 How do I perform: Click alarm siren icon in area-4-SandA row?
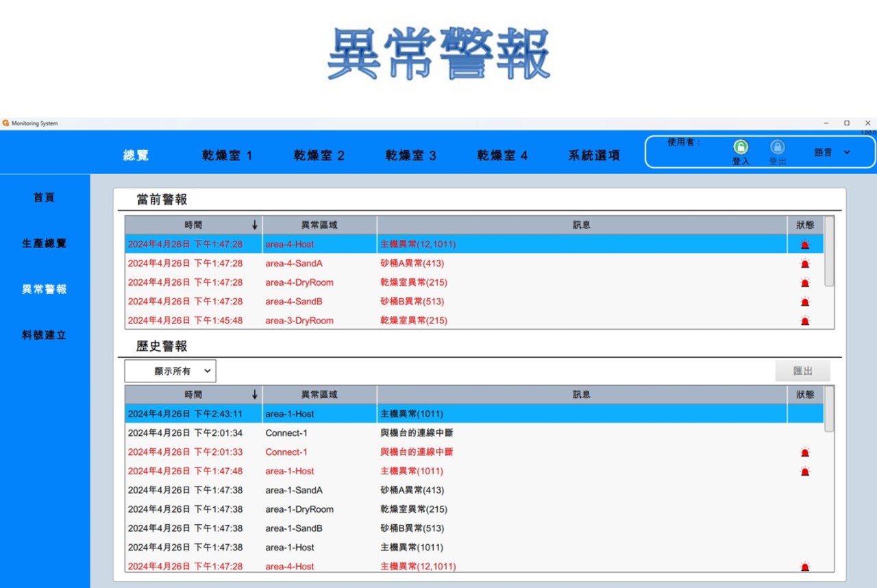804,264
